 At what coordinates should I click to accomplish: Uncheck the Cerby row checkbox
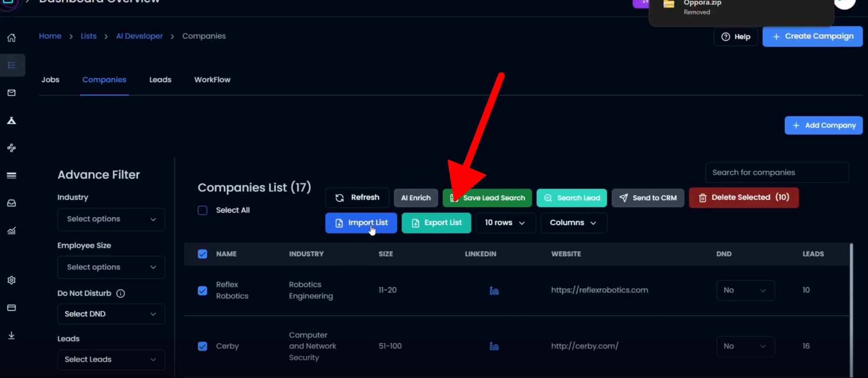203,346
